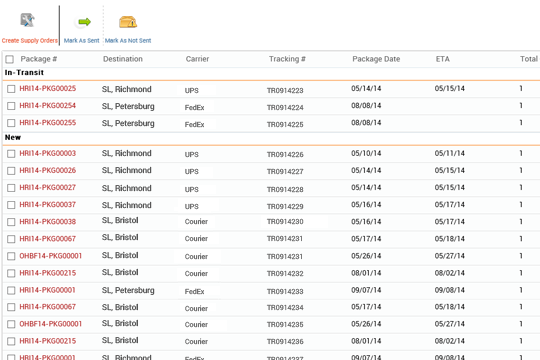Image resolution: width=540 pixels, height=360 pixels.
Task: Click the Mark As Sent text label
Action: 82,41
